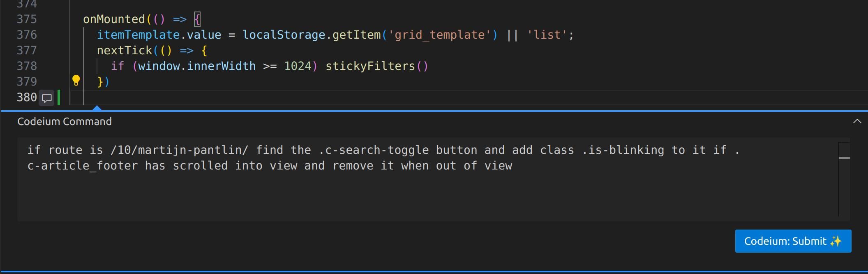Select line number 375 in the gutter

[27, 19]
